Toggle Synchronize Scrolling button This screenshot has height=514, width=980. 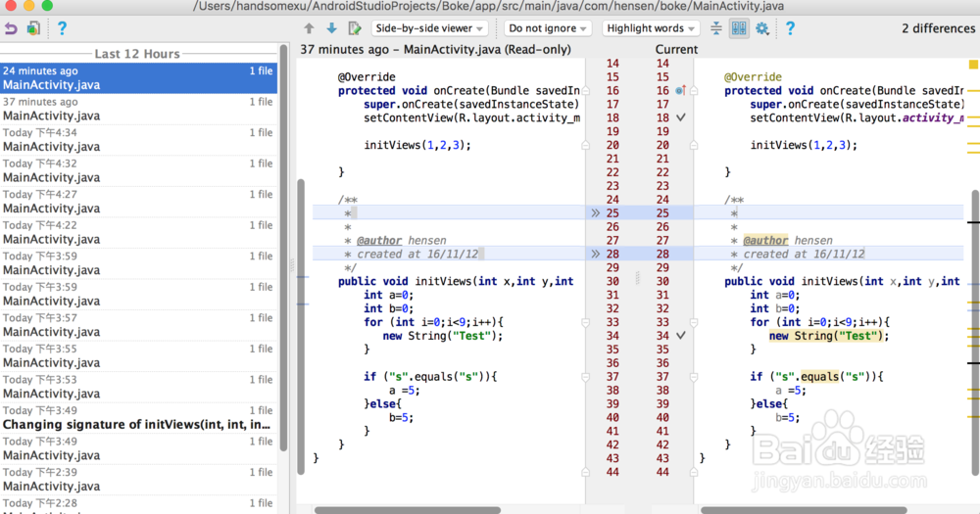739,28
